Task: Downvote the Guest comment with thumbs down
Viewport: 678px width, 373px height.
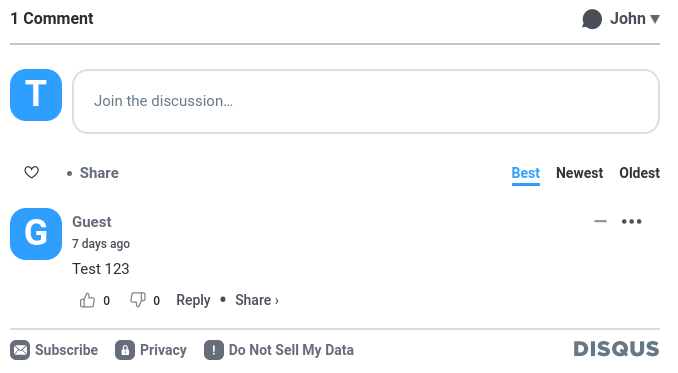Action: [138, 300]
